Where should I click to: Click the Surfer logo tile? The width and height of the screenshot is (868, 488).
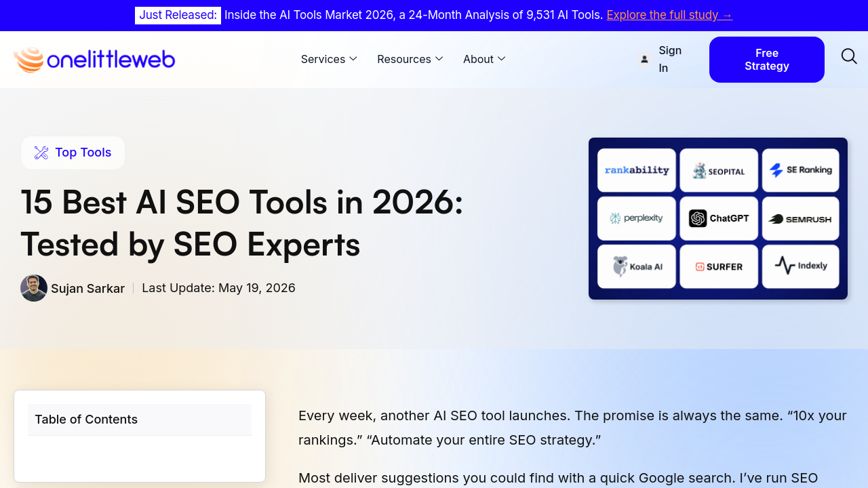pyautogui.click(x=719, y=266)
